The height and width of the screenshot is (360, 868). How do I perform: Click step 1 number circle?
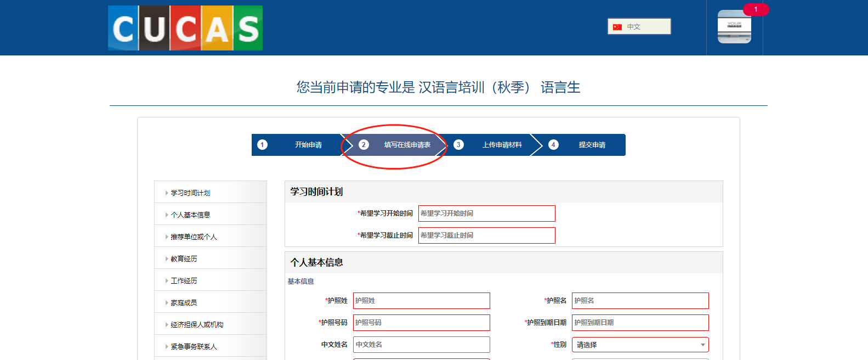(263, 145)
